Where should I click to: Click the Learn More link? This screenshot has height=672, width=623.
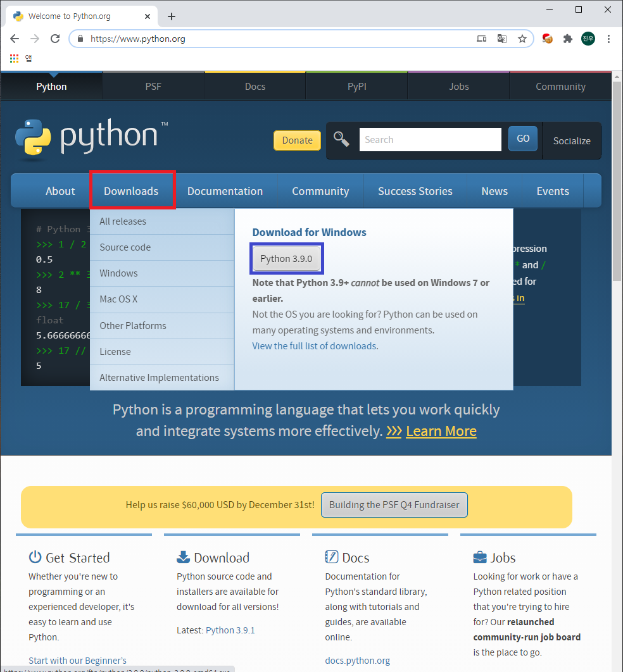(x=441, y=431)
